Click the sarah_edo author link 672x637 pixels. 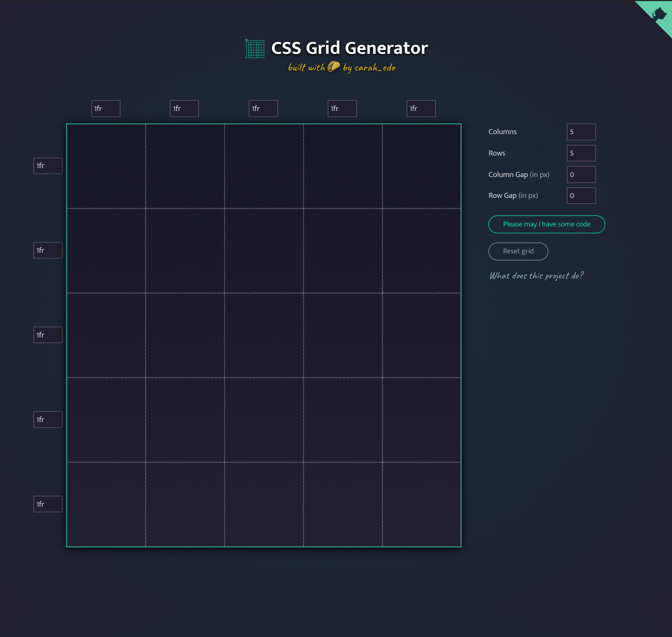pyautogui.click(x=375, y=68)
